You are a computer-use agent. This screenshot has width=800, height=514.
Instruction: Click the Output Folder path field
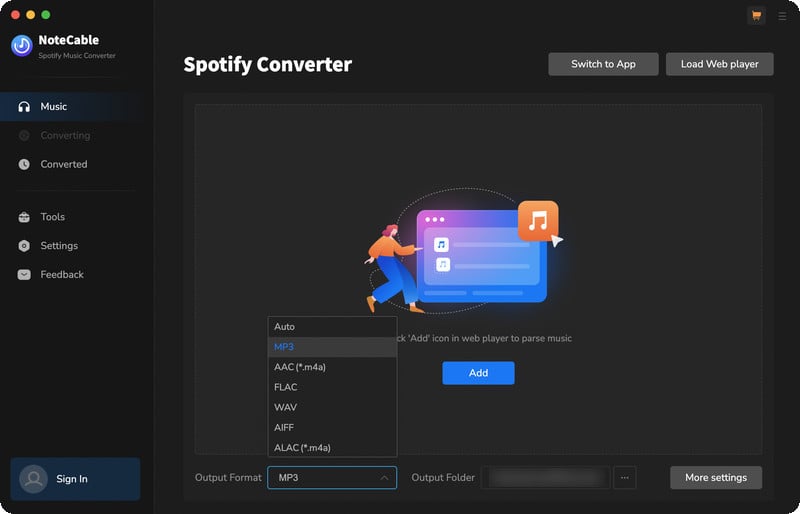pos(545,478)
